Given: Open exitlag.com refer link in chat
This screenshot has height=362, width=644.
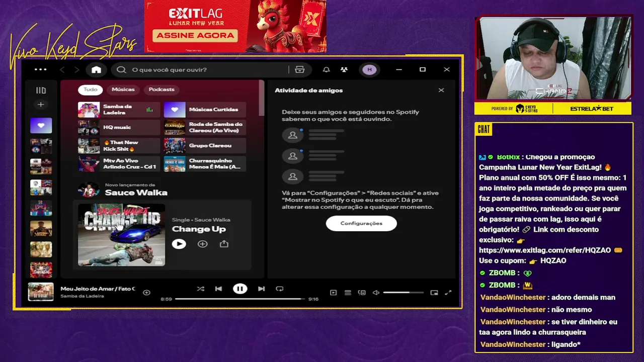Looking at the screenshot, I should 545,250.
